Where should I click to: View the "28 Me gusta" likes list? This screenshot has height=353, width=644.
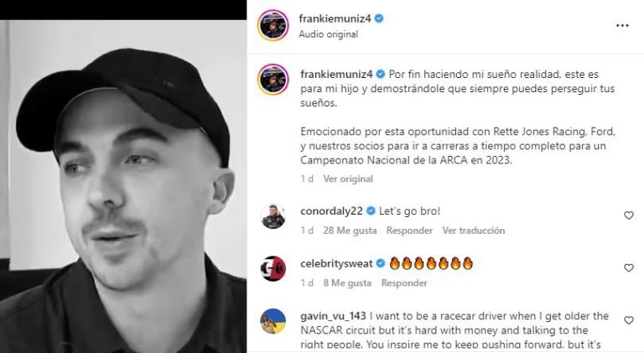pos(350,231)
